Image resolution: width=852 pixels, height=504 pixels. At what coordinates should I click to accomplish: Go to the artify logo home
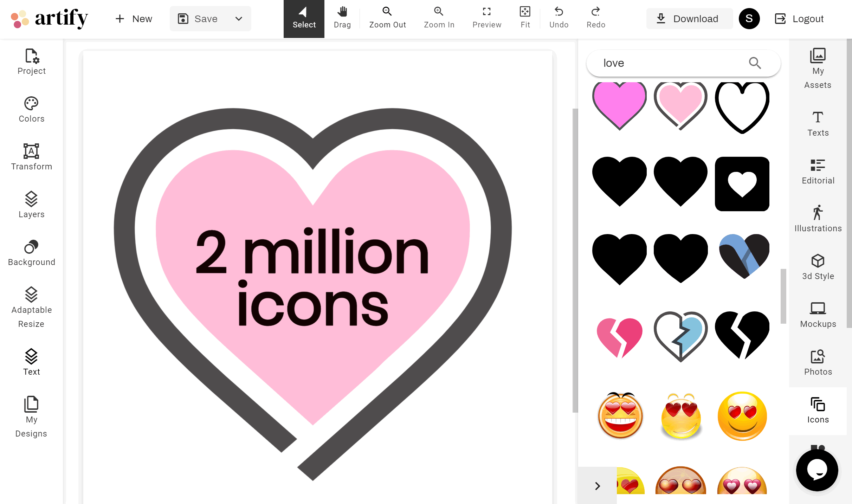pos(49,19)
